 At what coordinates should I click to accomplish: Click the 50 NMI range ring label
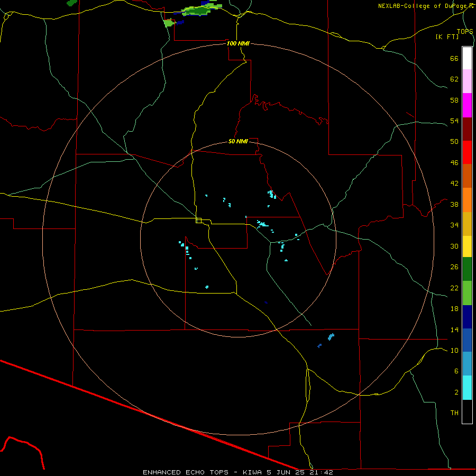pos(239,141)
